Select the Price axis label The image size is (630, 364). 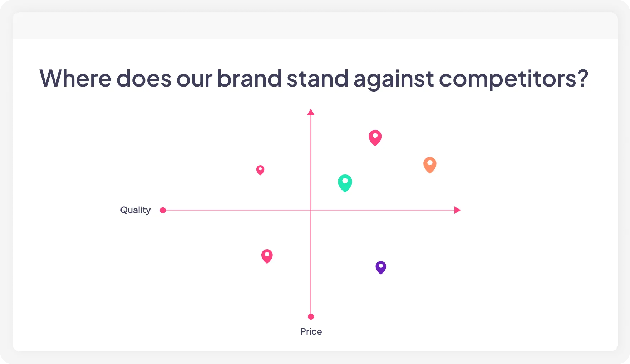[311, 331]
